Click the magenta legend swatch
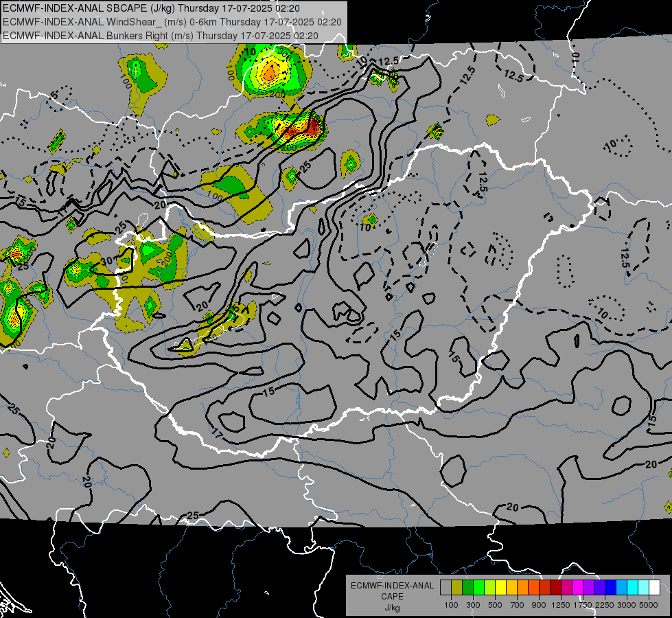Image resolution: width=672 pixels, height=618 pixels. (577, 588)
